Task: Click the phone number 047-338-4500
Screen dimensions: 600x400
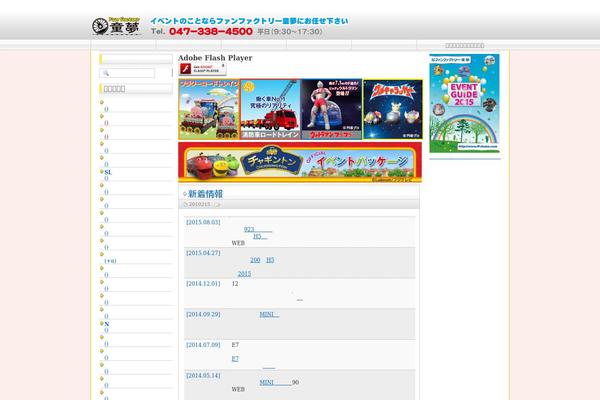Action: tap(211, 31)
